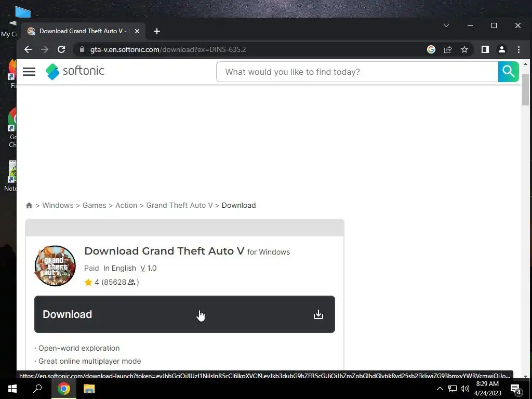Open Chrome side panel
Image resolution: width=532 pixels, height=399 pixels.
click(485, 49)
